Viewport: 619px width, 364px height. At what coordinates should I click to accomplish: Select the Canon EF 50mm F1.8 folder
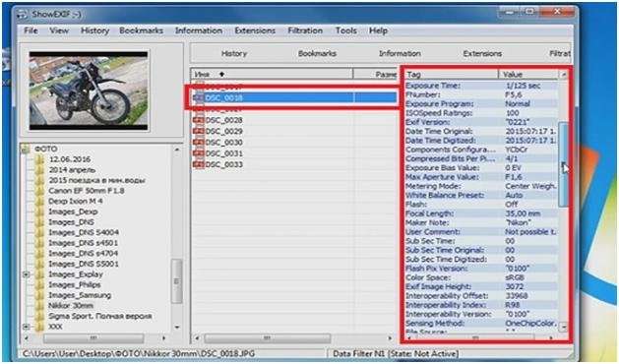(x=86, y=191)
